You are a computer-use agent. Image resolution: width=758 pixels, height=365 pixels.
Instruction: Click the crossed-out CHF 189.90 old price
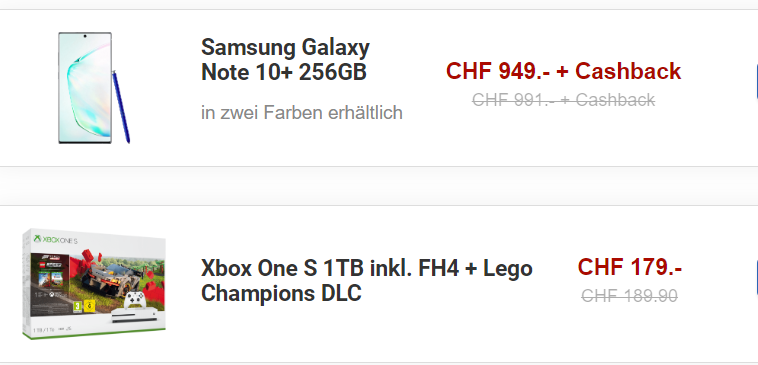point(629,295)
